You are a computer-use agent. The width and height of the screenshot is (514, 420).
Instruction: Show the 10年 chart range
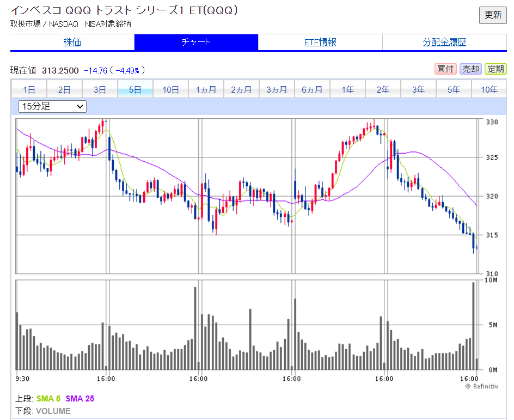(x=489, y=89)
